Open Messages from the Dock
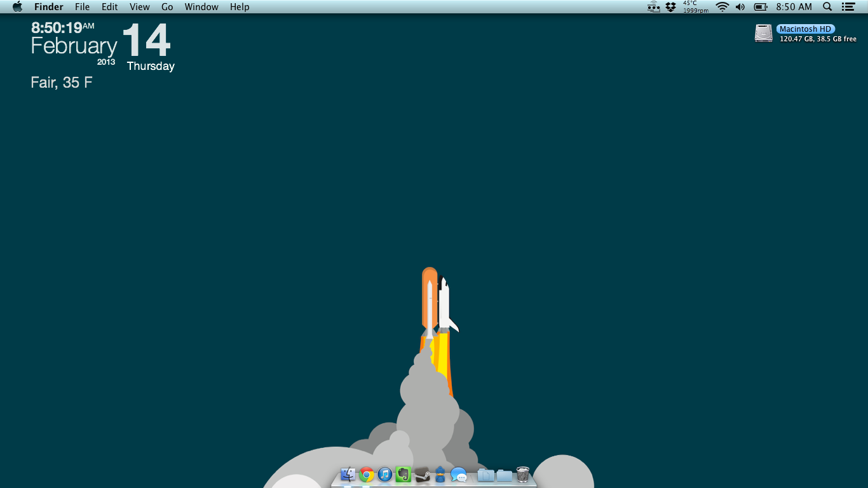Image resolution: width=868 pixels, height=488 pixels. pos(459,475)
